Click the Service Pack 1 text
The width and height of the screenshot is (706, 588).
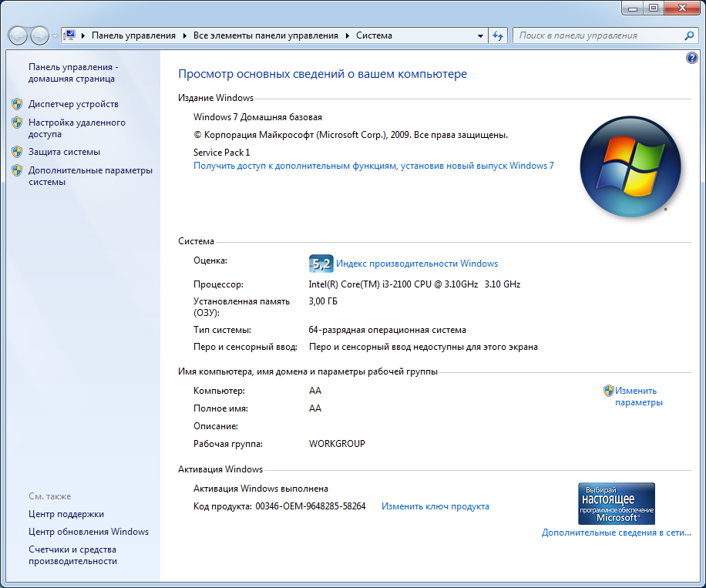click(x=221, y=152)
